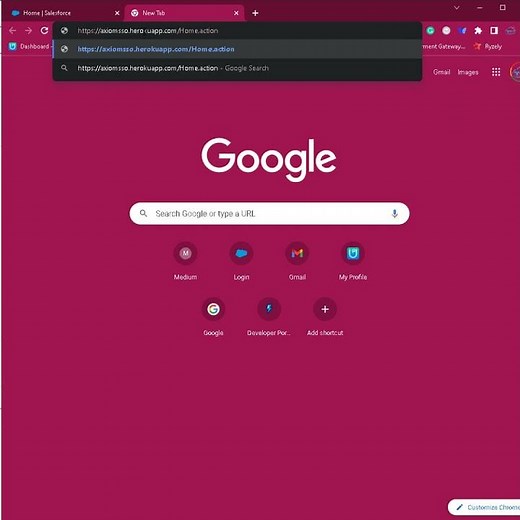
Task: Open the cut-off rightmost toolbar icon
Action: point(510,31)
